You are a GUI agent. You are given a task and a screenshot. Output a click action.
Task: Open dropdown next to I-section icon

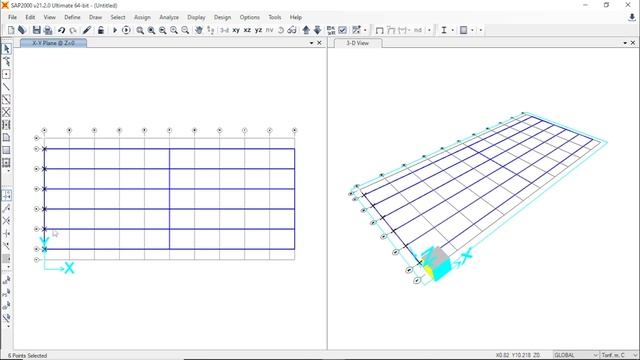(x=453, y=30)
